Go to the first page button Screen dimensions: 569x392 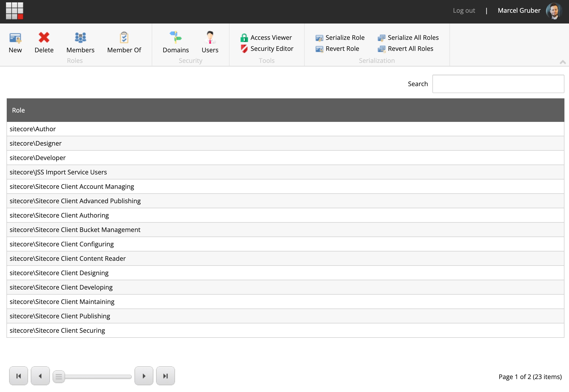pos(18,376)
